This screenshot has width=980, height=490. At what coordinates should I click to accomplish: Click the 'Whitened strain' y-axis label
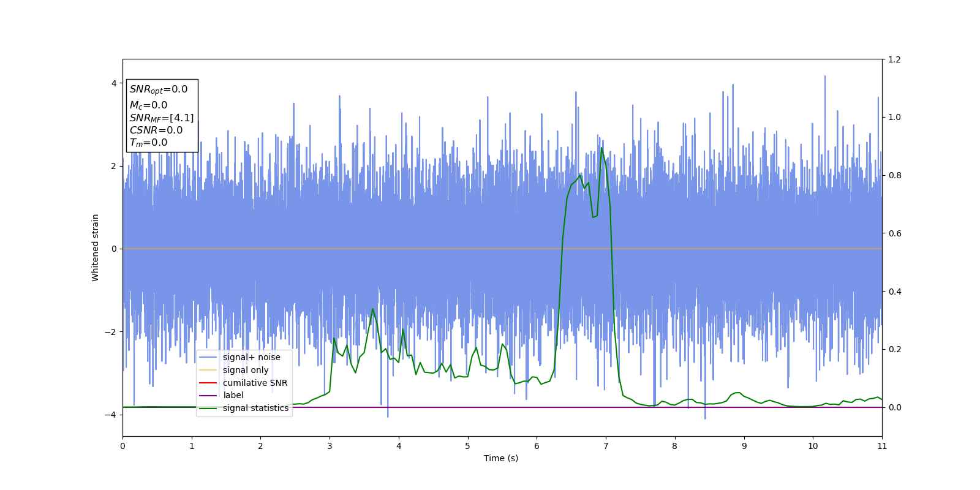pos(96,247)
